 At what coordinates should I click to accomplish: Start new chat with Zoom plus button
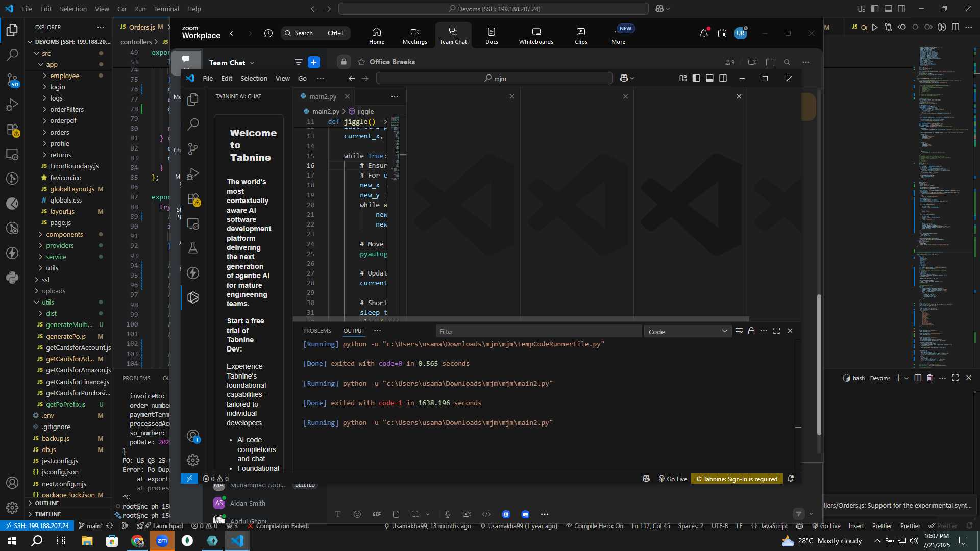coord(314,62)
